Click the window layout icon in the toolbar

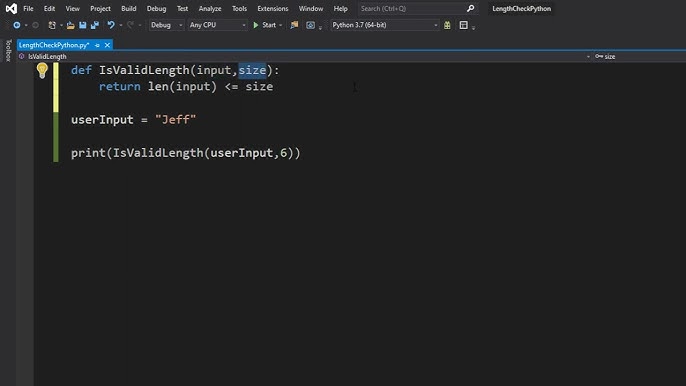click(x=463, y=25)
